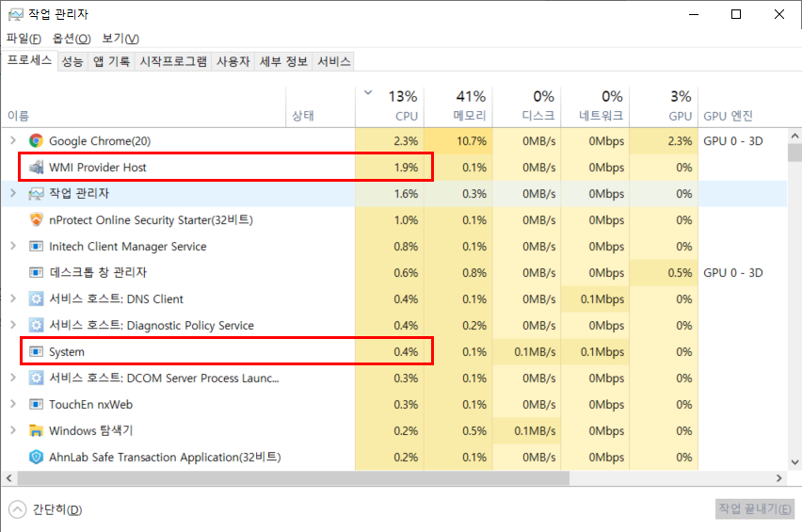This screenshot has height=532, width=802.
Task: Sort by the 네트워크 column header
Action: coord(595,106)
